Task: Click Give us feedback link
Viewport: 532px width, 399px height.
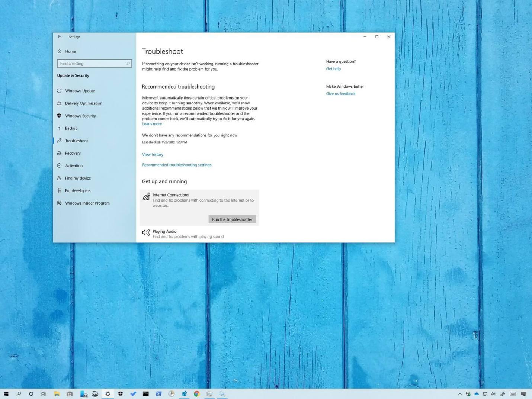Action: [x=341, y=94]
